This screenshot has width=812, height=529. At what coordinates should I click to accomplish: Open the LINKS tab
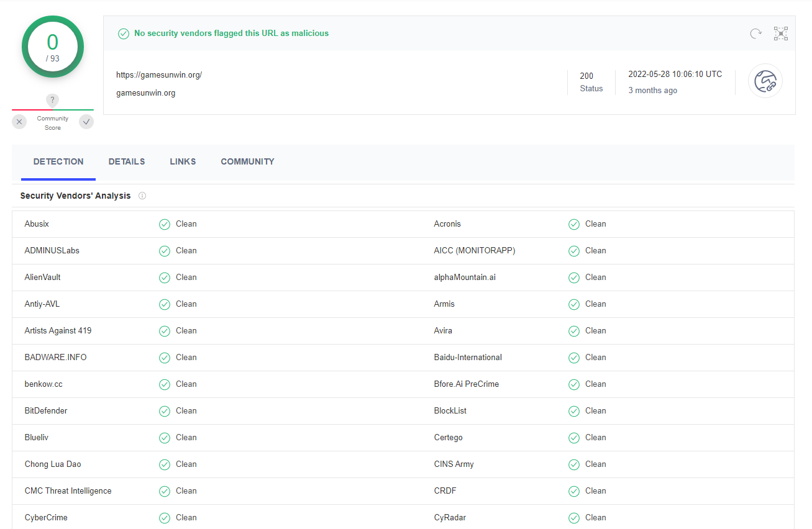coord(183,161)
